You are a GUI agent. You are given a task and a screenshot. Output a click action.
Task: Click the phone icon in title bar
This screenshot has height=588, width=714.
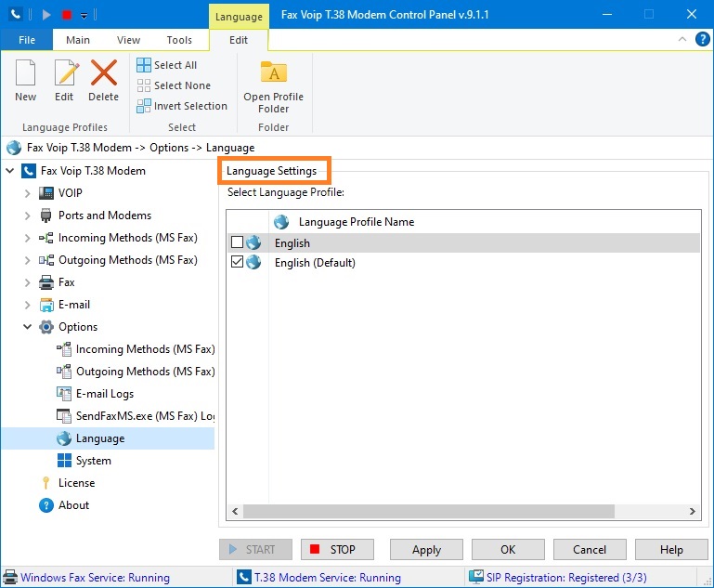(x=16, y=15)
